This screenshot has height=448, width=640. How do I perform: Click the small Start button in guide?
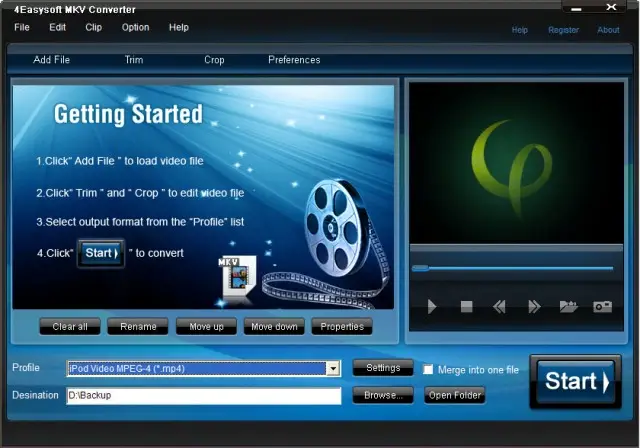pyautogui.click(x=101, y=253)
